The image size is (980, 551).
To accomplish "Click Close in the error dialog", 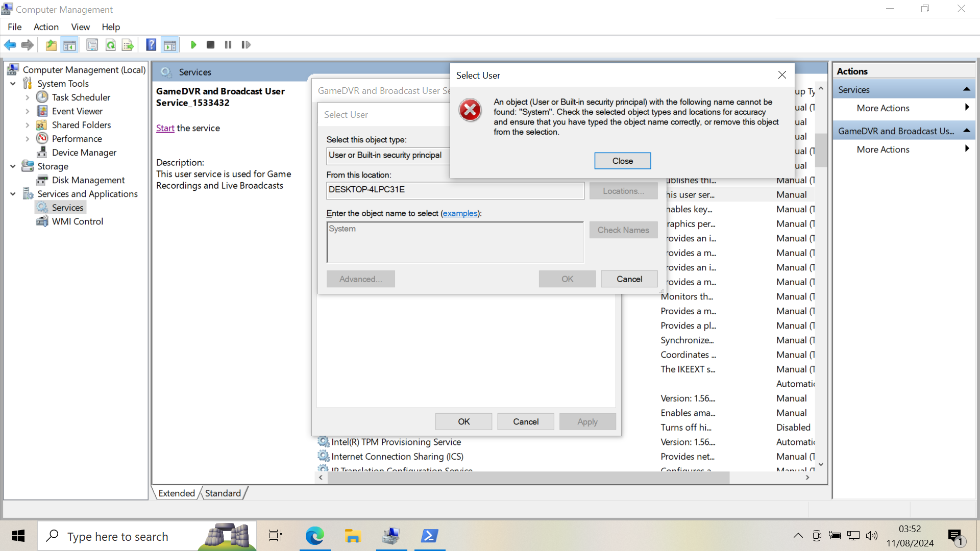I will (622, 161).
